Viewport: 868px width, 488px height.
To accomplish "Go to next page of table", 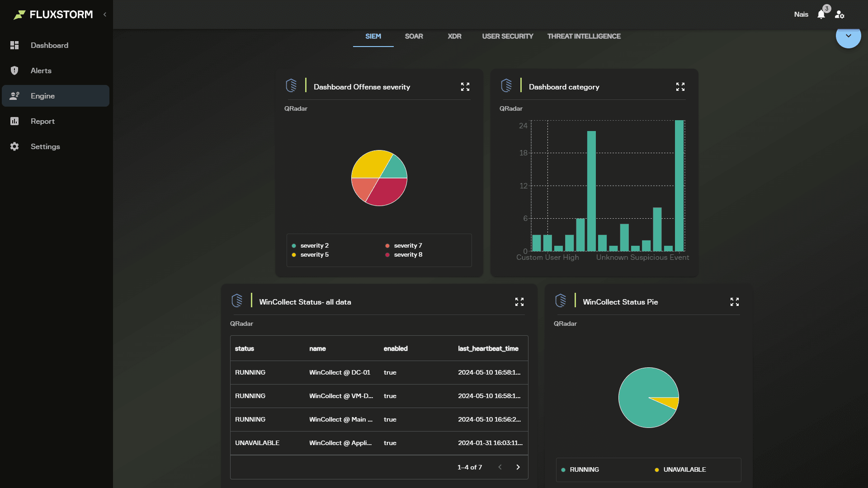I will pos(518,467).
